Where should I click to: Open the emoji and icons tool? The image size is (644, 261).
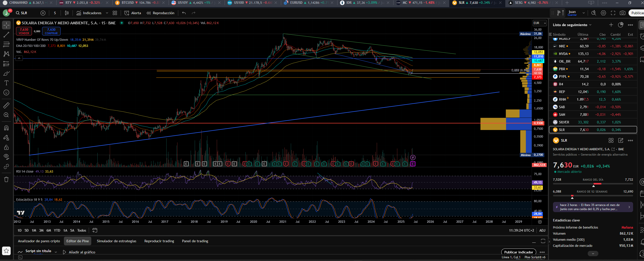point(6,92)
